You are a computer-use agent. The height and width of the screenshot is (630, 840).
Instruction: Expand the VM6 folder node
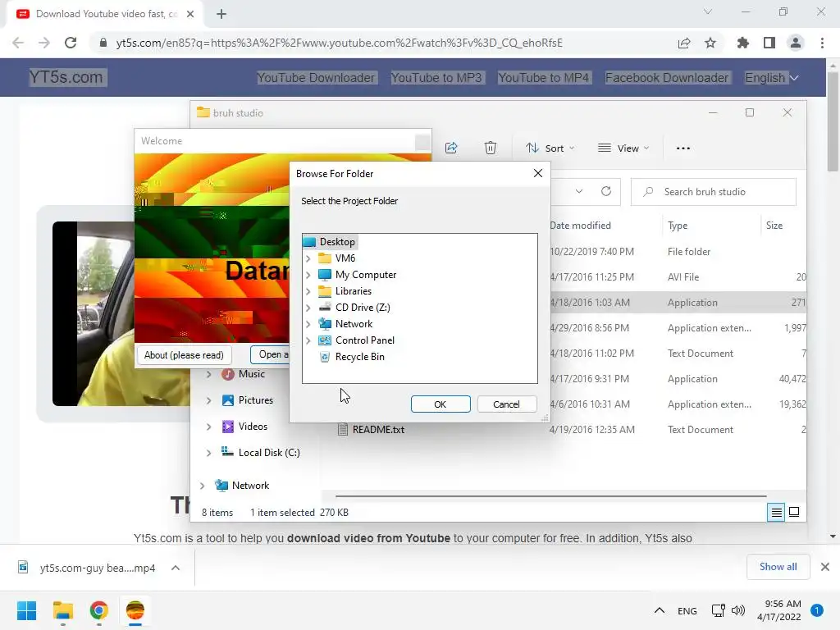click(x=308, y=258)
